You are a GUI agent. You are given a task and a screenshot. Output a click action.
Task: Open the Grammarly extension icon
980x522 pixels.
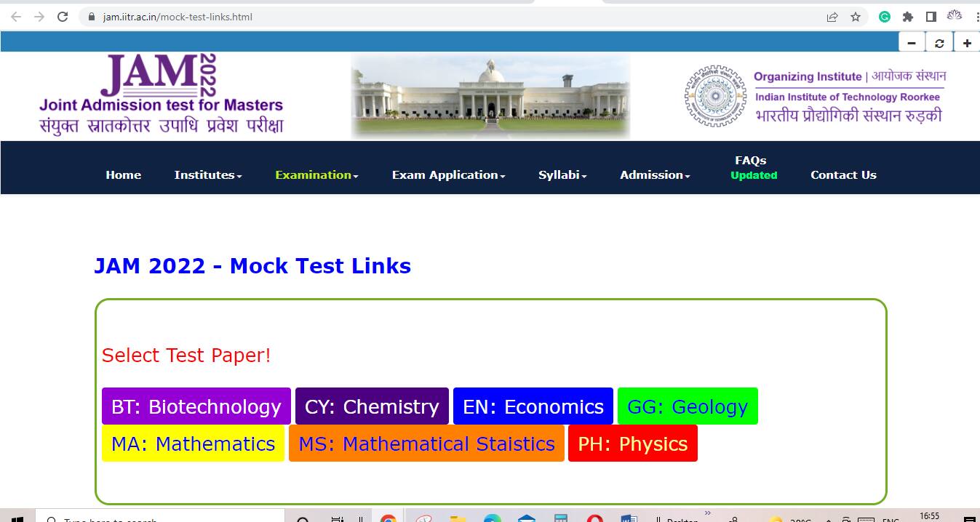pyautogui.click(x=885, y=16)
